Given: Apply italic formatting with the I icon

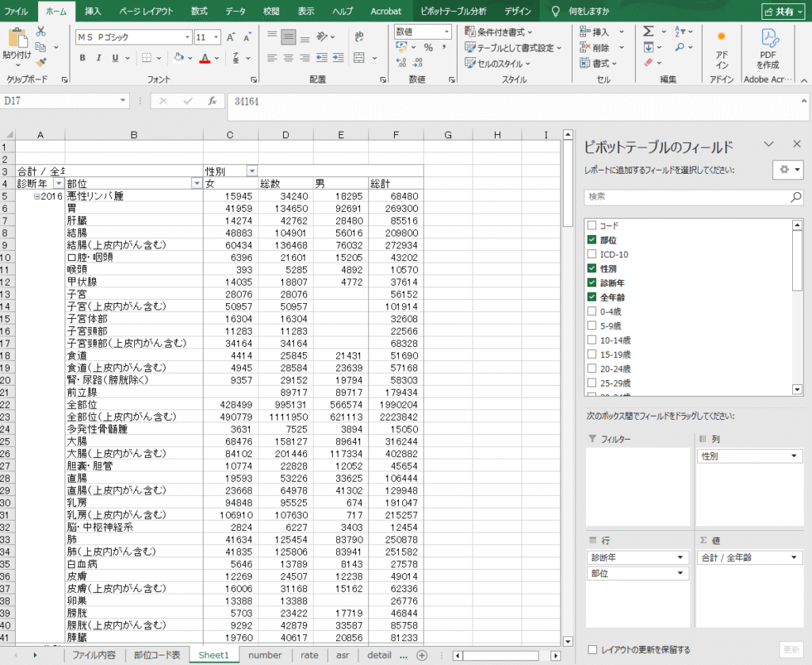Looking at the screenshot, I should [99, 58].
